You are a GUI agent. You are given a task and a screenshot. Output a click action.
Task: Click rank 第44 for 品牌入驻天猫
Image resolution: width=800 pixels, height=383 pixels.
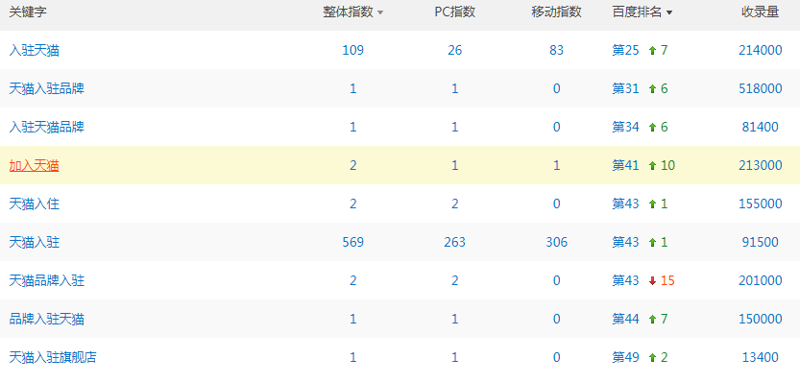coord(626,319)
